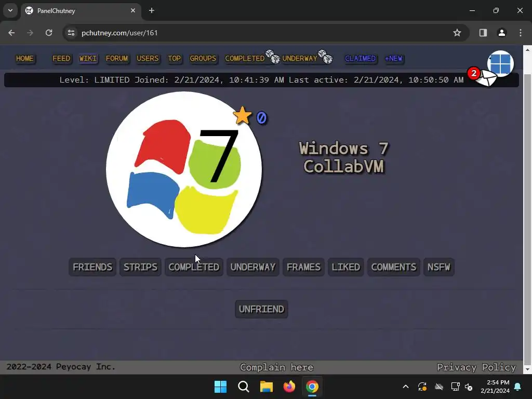This screenshot has width=532, height=399.
Task: Bookmark this page with the star icon
Action: (457, 33)
